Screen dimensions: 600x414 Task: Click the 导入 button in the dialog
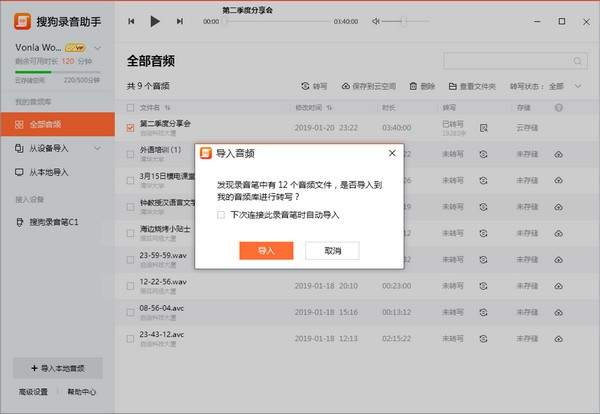[x=266, y=251]
